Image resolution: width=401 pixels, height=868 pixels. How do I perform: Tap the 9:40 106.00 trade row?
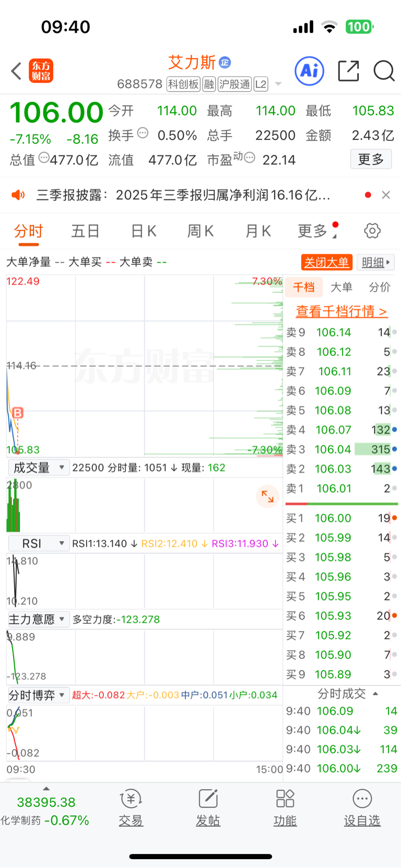click(341, 768)
